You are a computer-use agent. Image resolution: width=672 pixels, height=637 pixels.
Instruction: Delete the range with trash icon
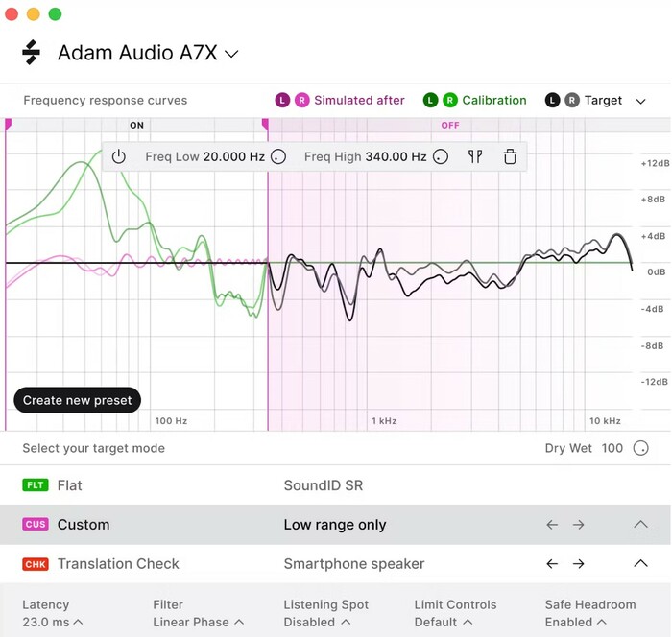pos(510,156)
